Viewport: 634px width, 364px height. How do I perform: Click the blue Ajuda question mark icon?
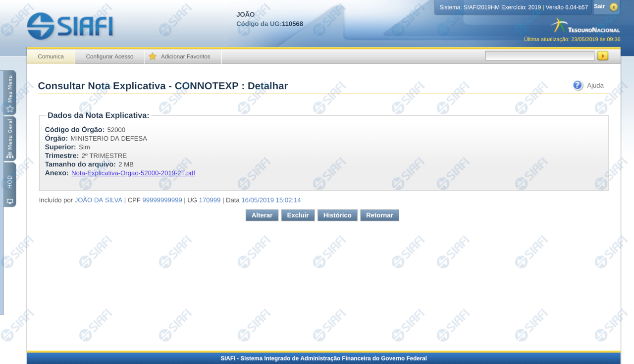click(x=578, y=85)
